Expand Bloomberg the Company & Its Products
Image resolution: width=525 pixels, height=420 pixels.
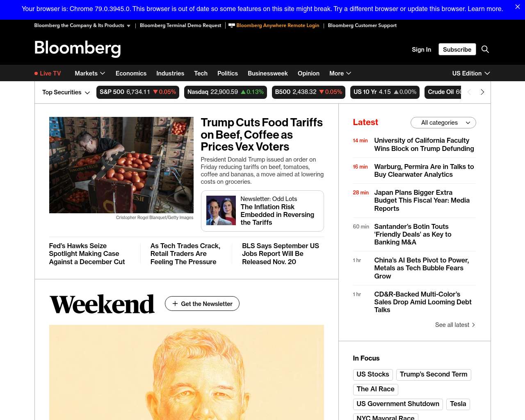click(82, 25)
